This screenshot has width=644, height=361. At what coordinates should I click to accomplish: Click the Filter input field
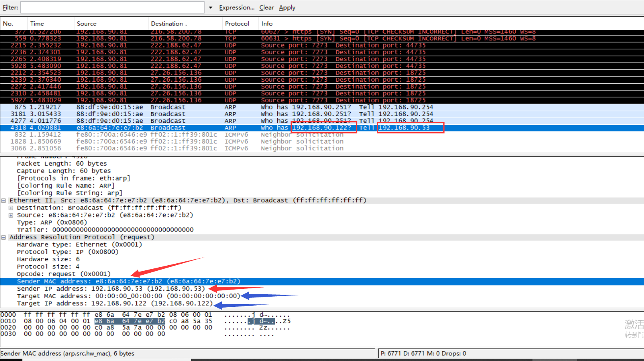112,7
